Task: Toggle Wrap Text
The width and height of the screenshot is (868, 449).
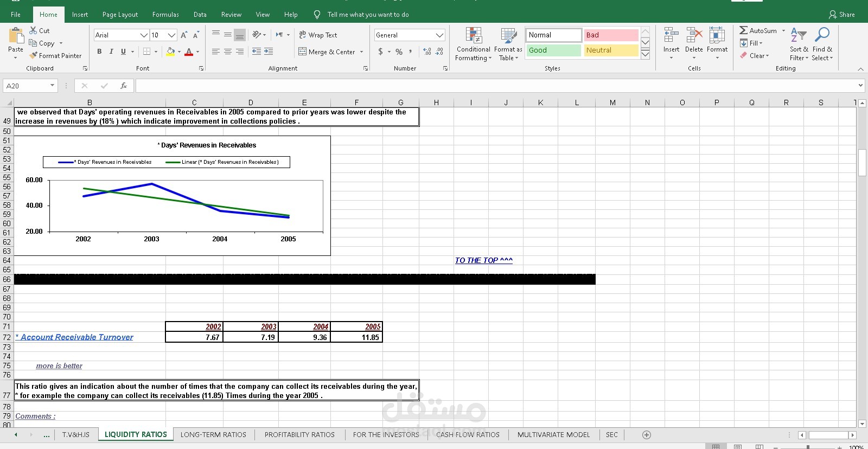Action: click(318, 35)
